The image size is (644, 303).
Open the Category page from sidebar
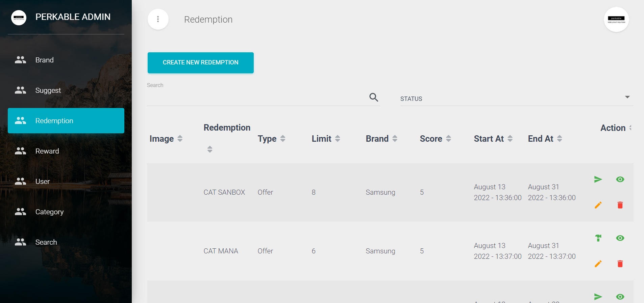[49, 212]
